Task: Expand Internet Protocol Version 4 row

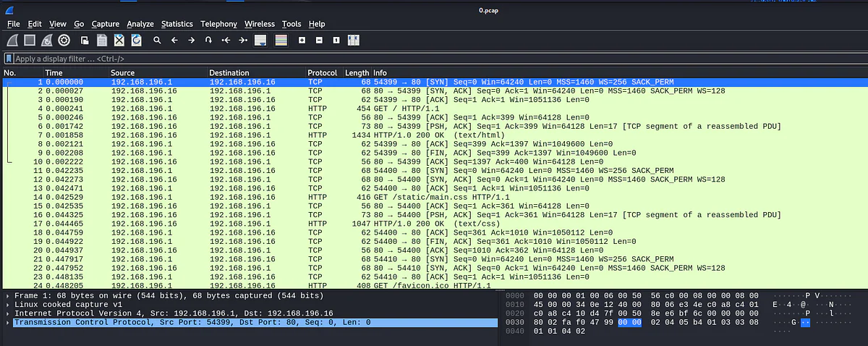Action: (7, 313)
